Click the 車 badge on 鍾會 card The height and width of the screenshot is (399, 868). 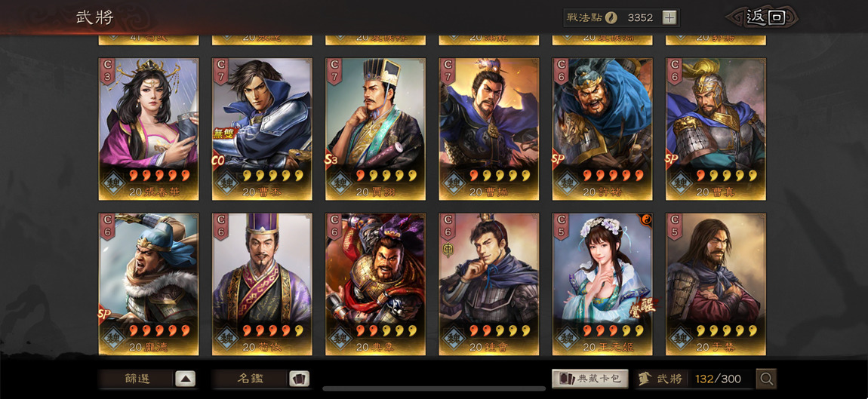pos(448,250)
